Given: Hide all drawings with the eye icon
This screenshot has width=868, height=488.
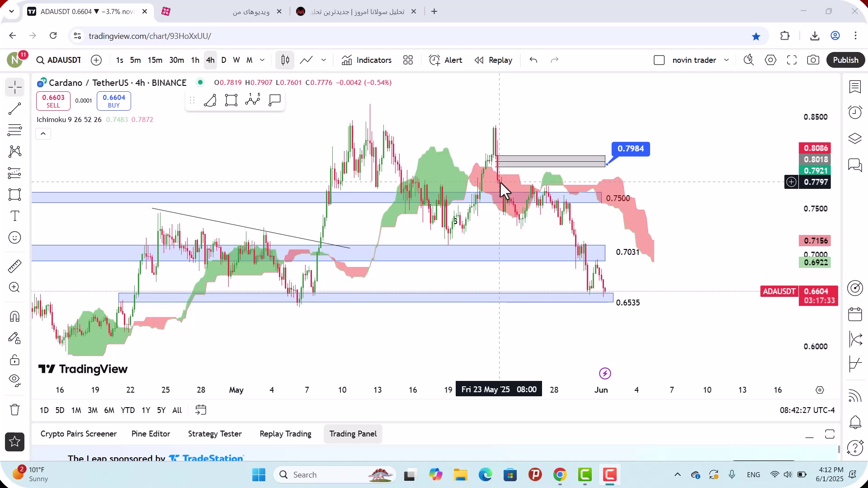Looking at the screenshot, I should point(14,381).
